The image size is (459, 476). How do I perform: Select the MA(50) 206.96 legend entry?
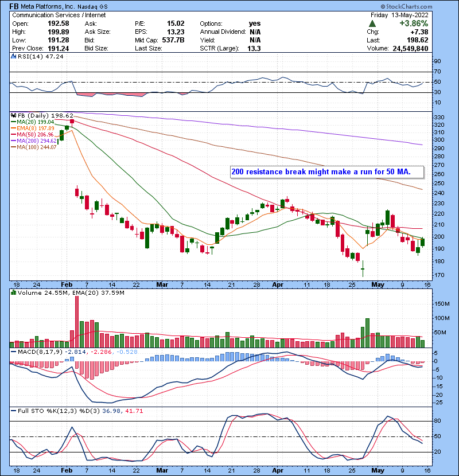33,134
